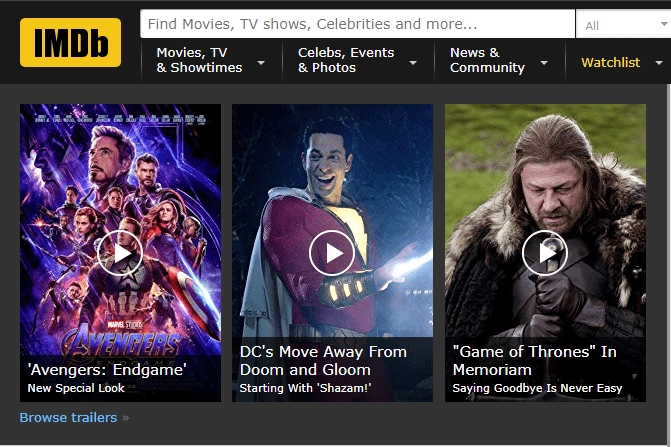Play the Game of Thrones In Memoriam video

click(x=545, y=253)
